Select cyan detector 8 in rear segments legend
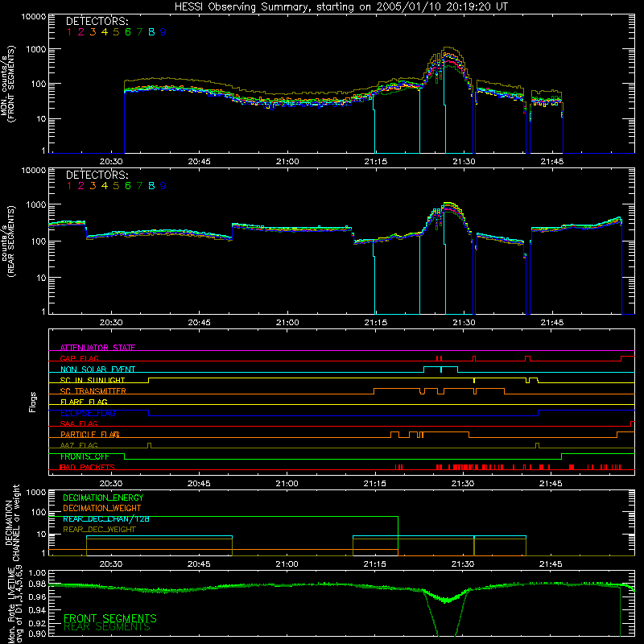Screen dimensions: 644x644 tap(151, 186)
